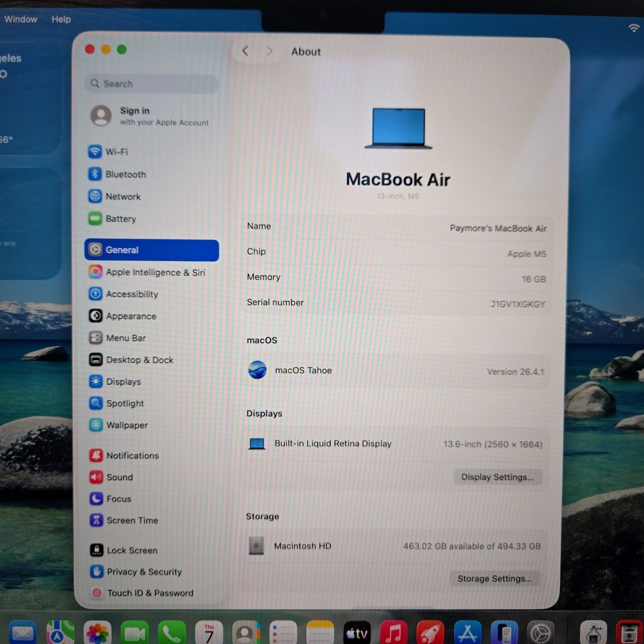Select Network in the settings sidebar

(115, 197)
